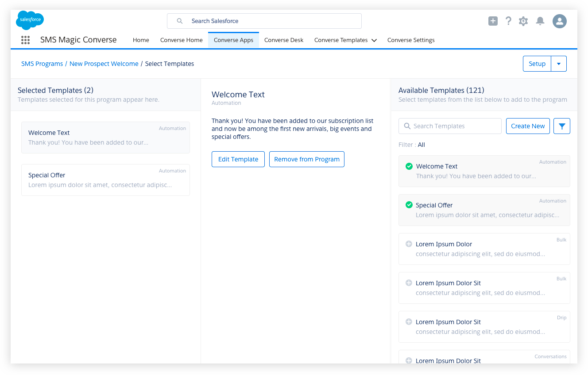Click Remove from Program button
Screen dimensions: 588x375
click(307, 159)
